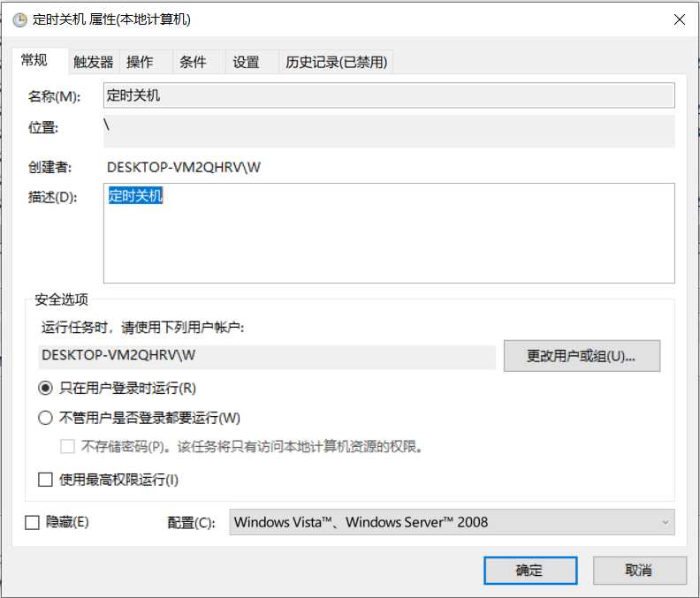Enable 使用最高权限运行(I) checkbox

pyautogui.click(x=45, y=480)
